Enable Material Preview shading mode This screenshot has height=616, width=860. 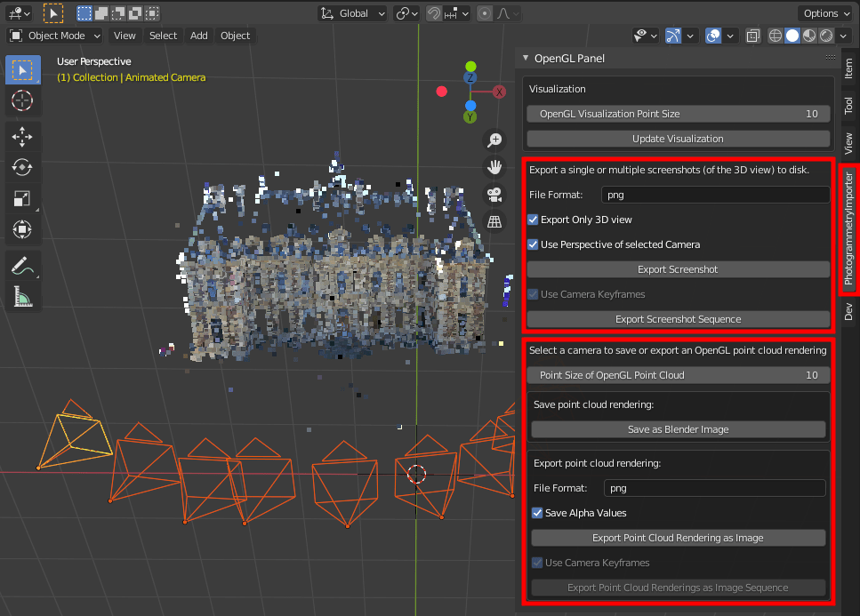(808, 36)
